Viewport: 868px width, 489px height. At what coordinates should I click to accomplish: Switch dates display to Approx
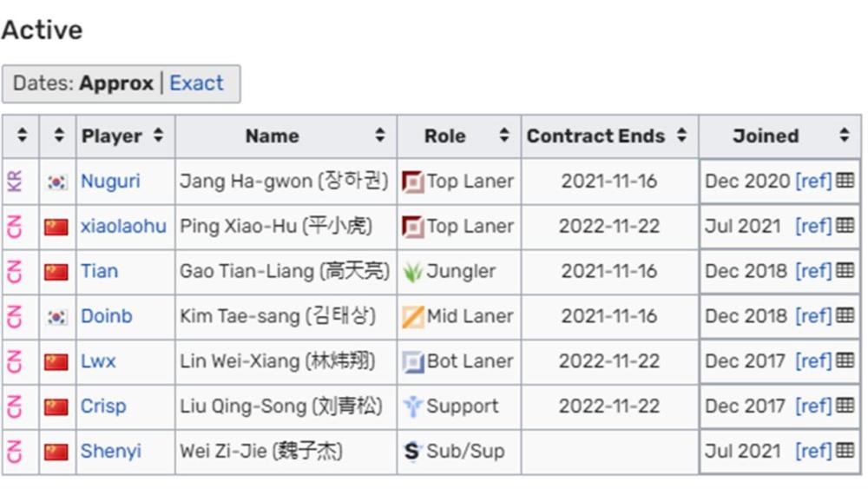[x=115, y=83]
